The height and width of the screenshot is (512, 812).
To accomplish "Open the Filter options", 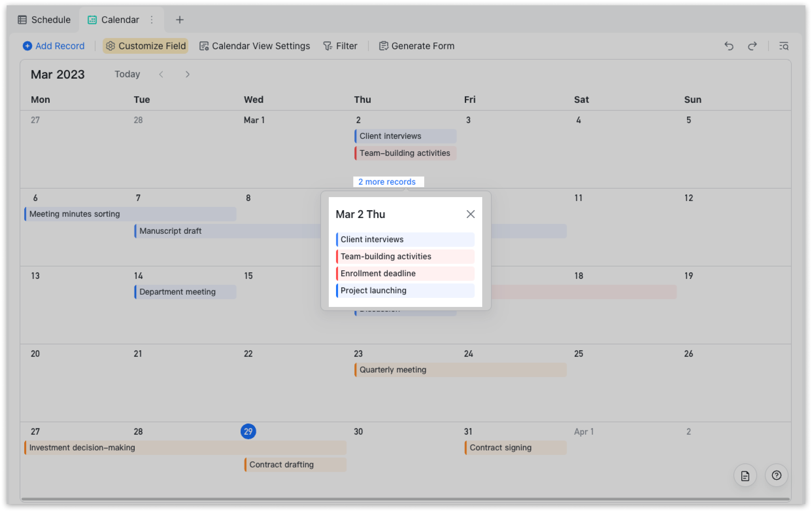I will 340,46.
